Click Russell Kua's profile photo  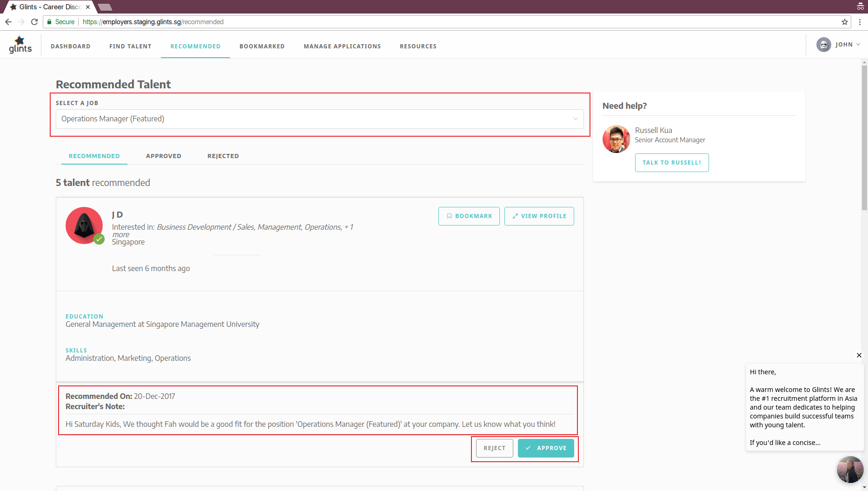click(x=616, y=139)
